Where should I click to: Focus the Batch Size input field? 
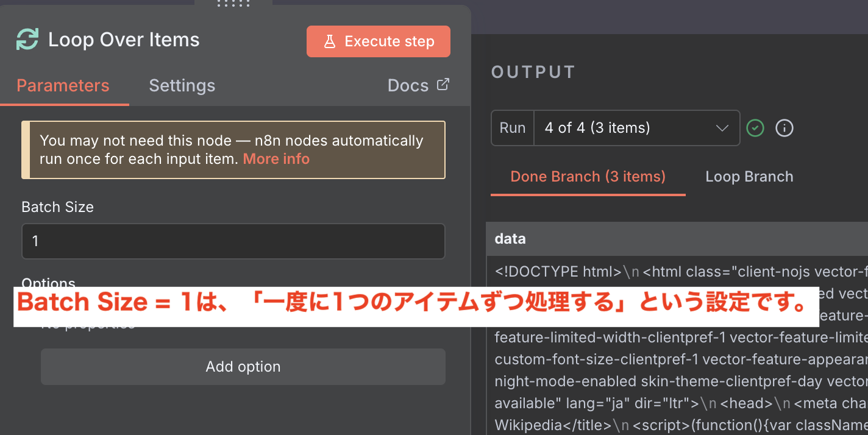[233, 241]
